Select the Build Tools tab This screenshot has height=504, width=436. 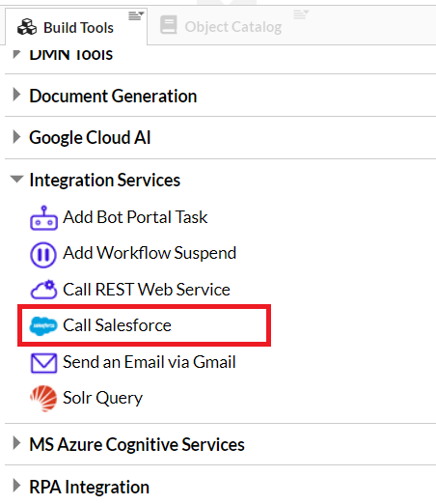(x=78, y=28)
